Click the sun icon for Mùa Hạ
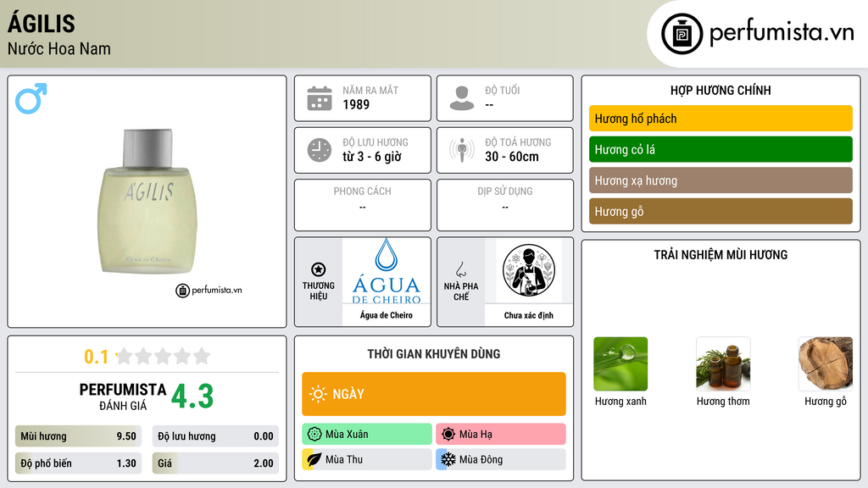This screenshot has width=868, height=488. pos(448,435)
